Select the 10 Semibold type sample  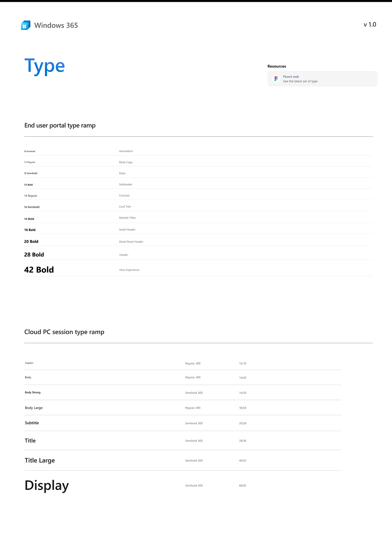[30, 151]
